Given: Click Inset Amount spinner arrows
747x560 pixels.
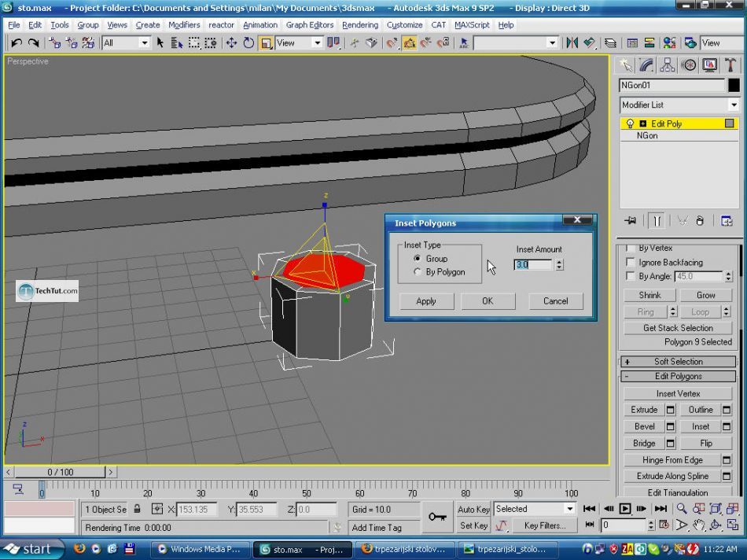Looking at the screenshot, I should [x=559, y=264].
